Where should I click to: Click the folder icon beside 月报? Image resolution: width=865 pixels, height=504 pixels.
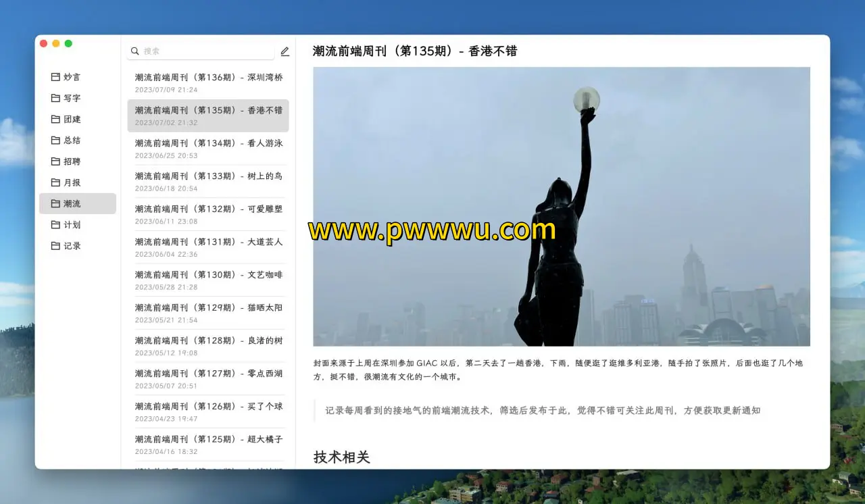pos(55,182)
